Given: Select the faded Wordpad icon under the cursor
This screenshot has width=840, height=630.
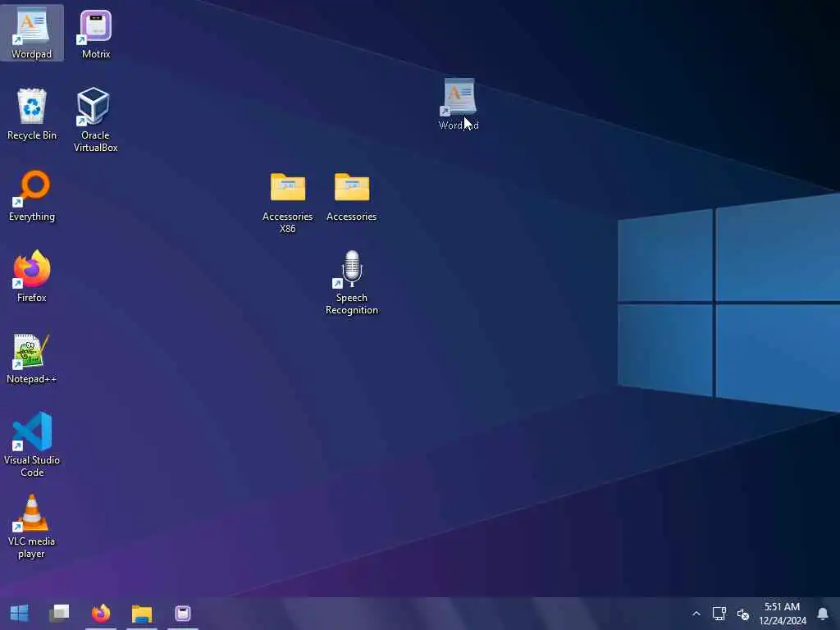Looking at the screenshot, I should [x=459, y=104].
